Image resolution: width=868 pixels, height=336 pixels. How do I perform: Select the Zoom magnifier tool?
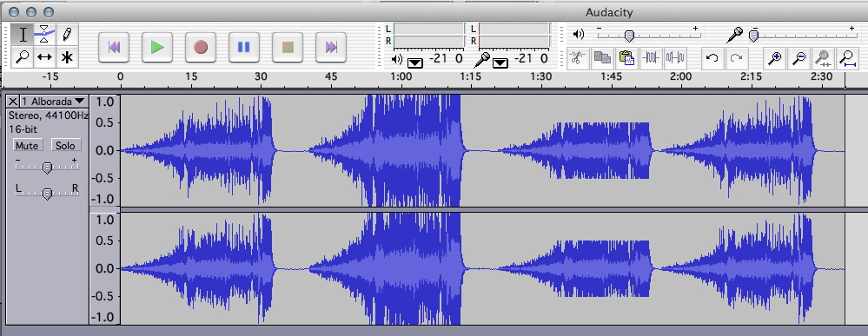pyautogui.click(x=23, y=57)
